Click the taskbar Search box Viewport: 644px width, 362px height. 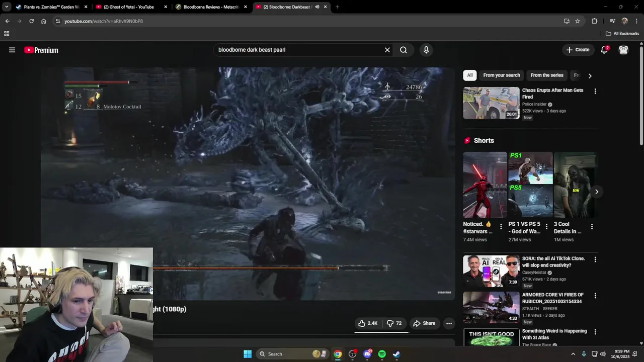click(x=293, y=354)
